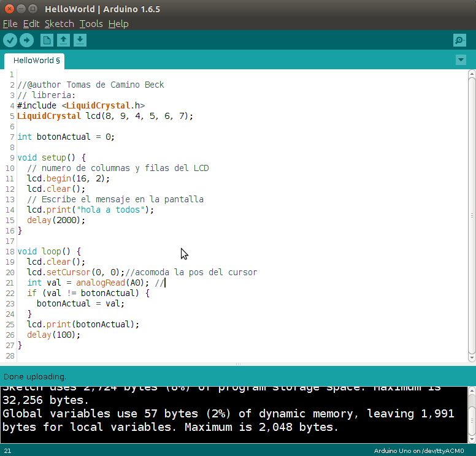Image resolution: width=476 pixels, height=456 pixels.
Task: Click the '//@author Tomas de Camino Beck' comment
Action: [91, 85]
